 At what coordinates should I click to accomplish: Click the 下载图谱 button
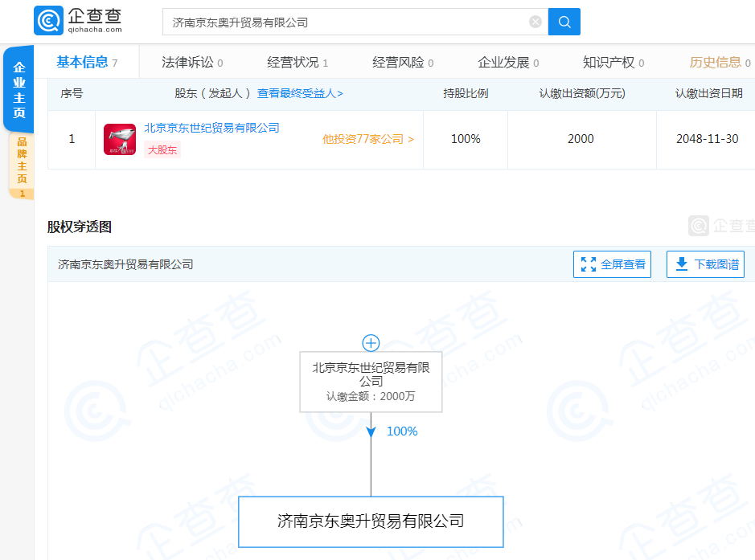pyautogui.click(x=705, y=264)
